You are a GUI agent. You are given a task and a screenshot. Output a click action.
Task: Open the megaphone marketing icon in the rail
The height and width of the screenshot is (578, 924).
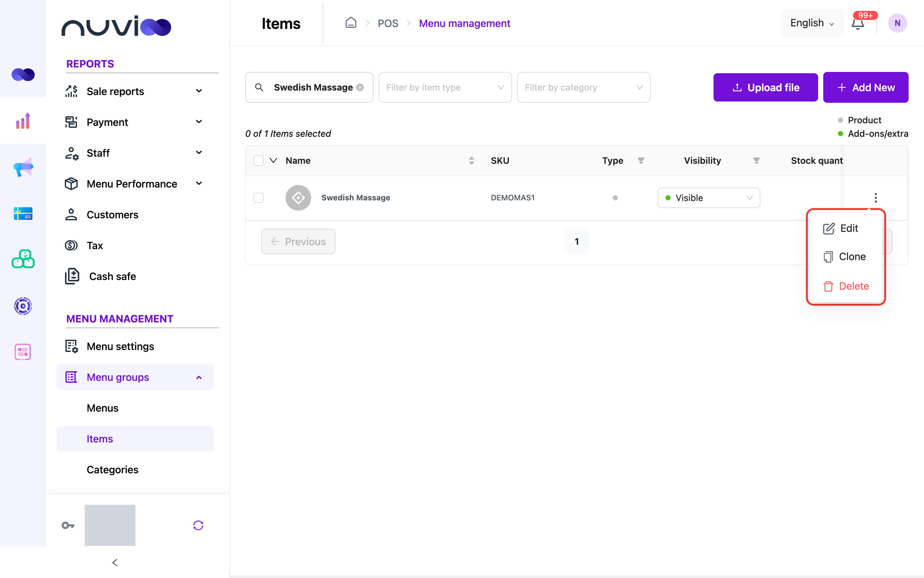click(x=23, y=167)
